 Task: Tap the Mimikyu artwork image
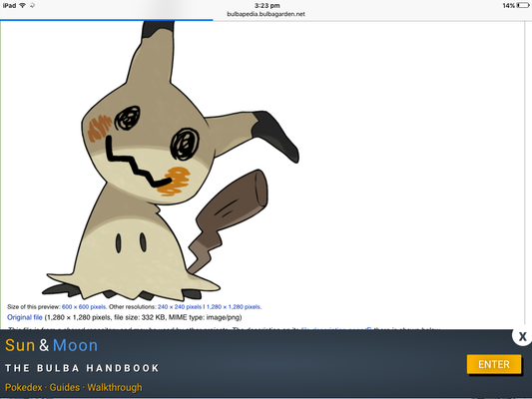(171, 161)
